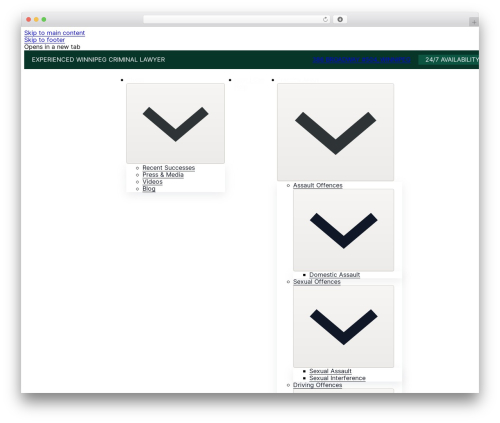500x423 pixels.
Task: Open the Assault Offences link
Action: click(x=318, y=185)
